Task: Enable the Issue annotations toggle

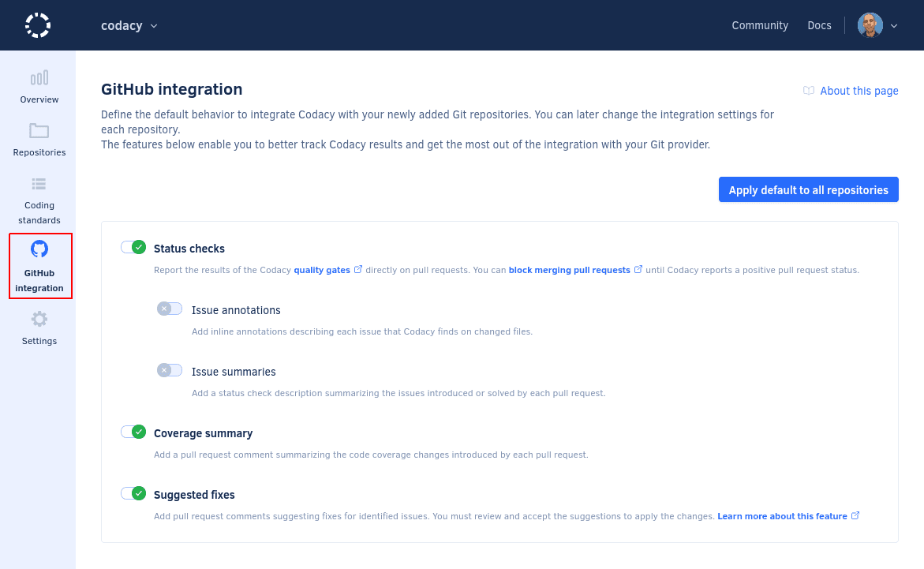Action: tap(169, 309)
